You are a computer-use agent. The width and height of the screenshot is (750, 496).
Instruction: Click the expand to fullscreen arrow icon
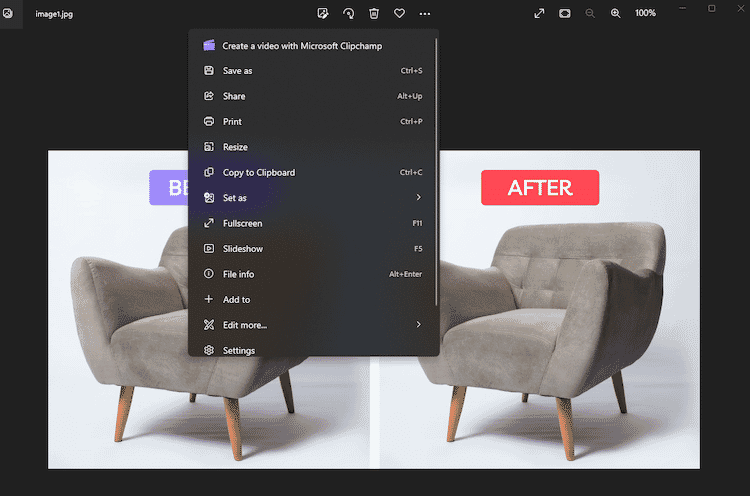click(539, 13)
